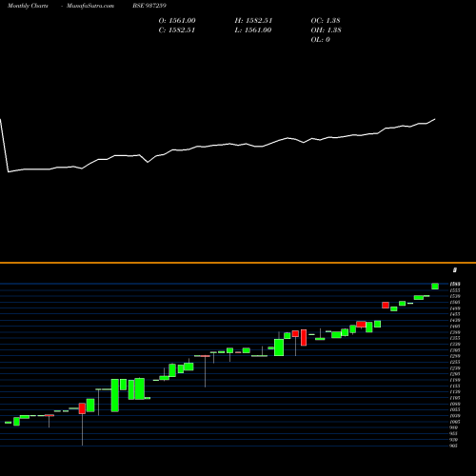The width and height of the screenshot is (476, 476).
Task: Click the open value 'O: 1561.00'
Action: (x=177, y=21)
